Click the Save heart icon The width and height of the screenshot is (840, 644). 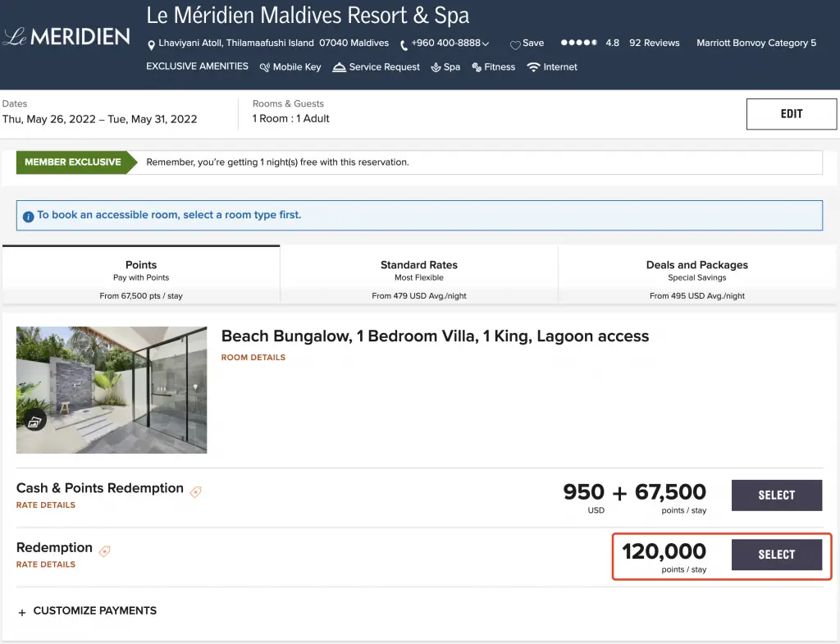click(x=515, y=44)
